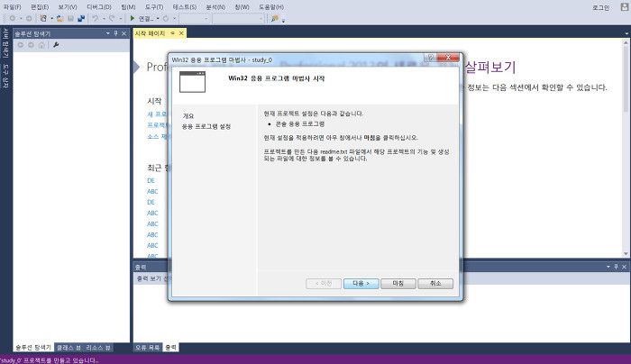Click the Start Page scrollbar down arrow
Image resolution: width=631 pixels, height=364 pixels.
626,253
